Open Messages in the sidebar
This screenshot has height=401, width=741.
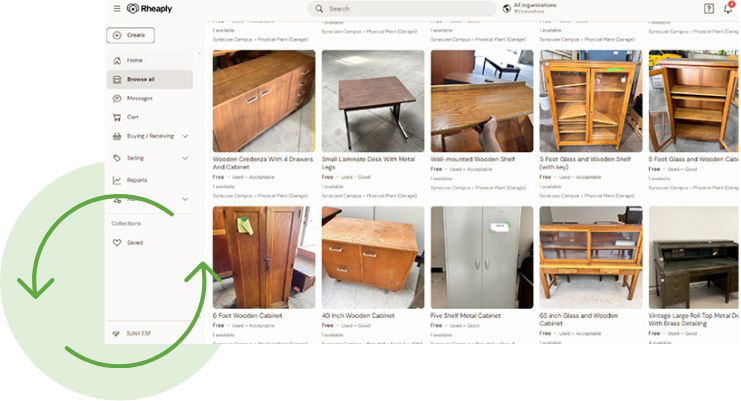pos(139,98)
